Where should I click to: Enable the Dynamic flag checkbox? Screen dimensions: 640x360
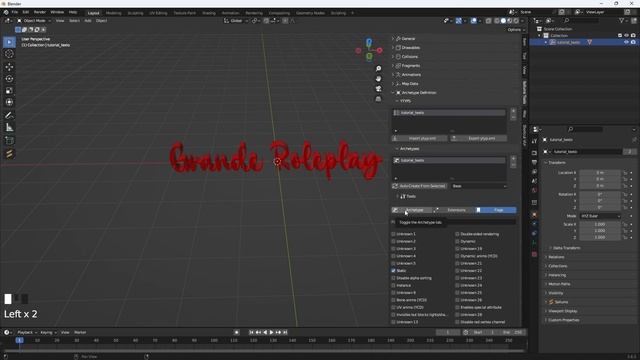pyautogui.click(x=457, y=241)
